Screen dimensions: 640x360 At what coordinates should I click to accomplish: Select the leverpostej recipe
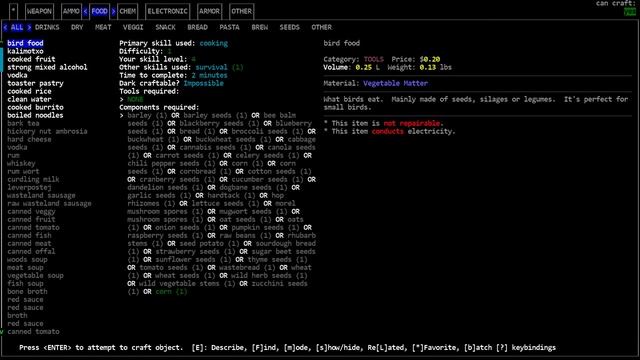point(29,187)
